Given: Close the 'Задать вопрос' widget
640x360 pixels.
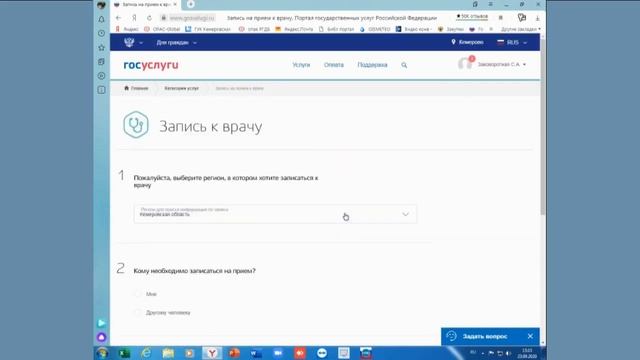Looking at the screenshot, I should (530, 336).
